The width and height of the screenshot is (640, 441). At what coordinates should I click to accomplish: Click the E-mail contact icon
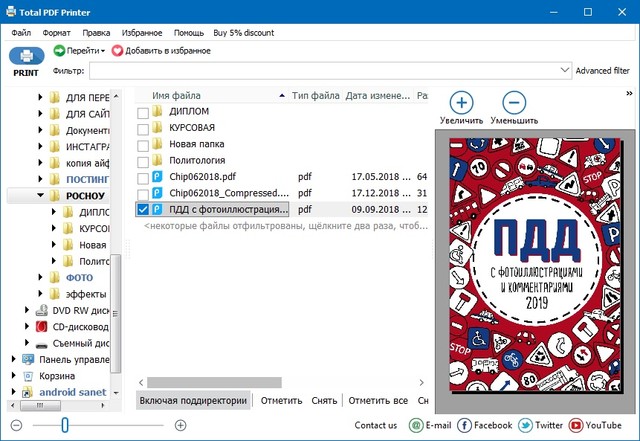tap(416, 426)
